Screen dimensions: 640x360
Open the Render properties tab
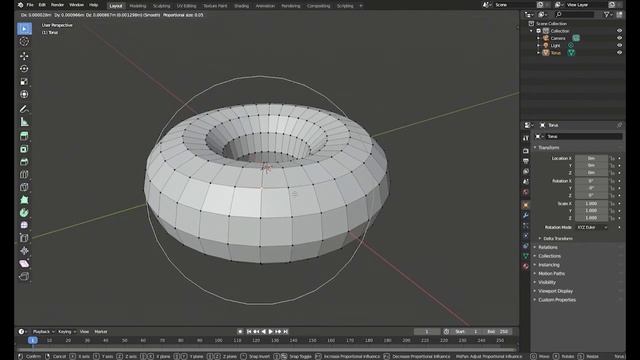pos(526,151)
